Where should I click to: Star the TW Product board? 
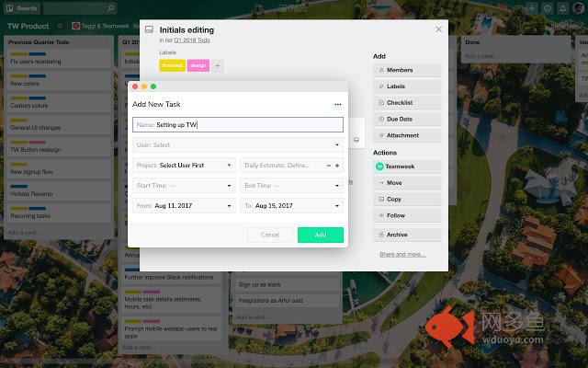pyautogui.click(x=60, y=26)
